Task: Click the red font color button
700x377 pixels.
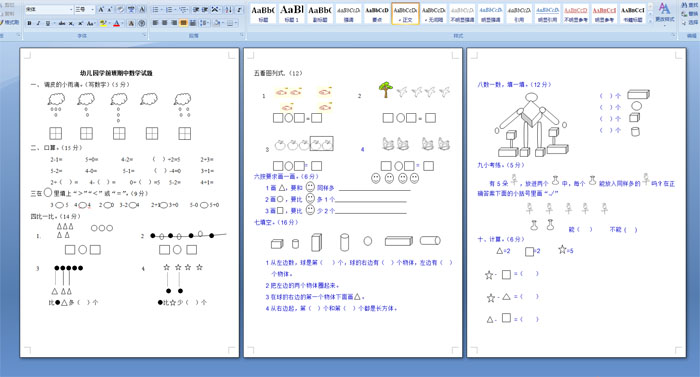Action: tap(117, 23)
